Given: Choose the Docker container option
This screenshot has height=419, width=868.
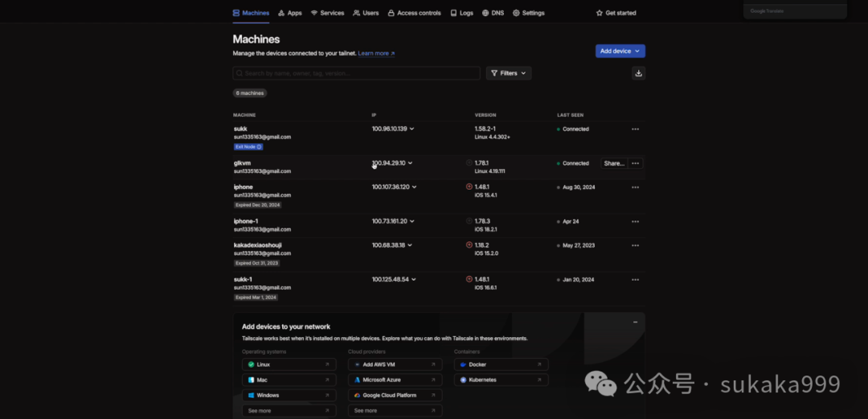Looking at the screenshot, I should (x=501, y=364).
